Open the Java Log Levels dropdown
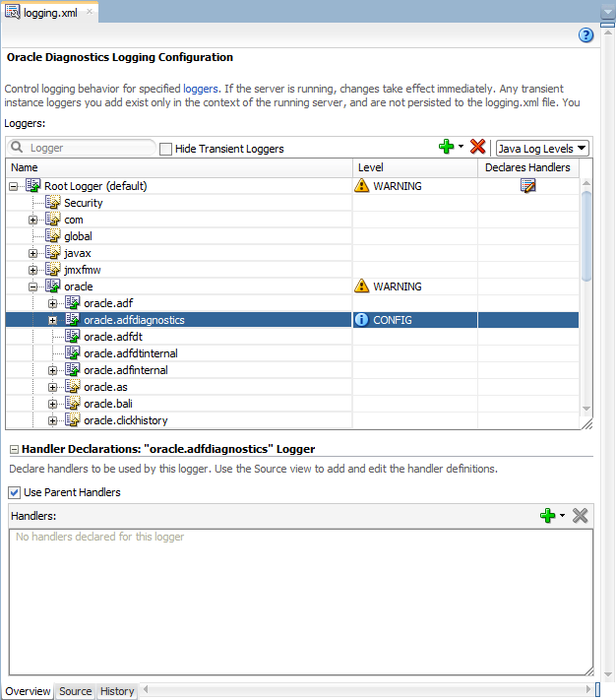The width and height of the screenshot is (616, 700). [x=542, y=149]
